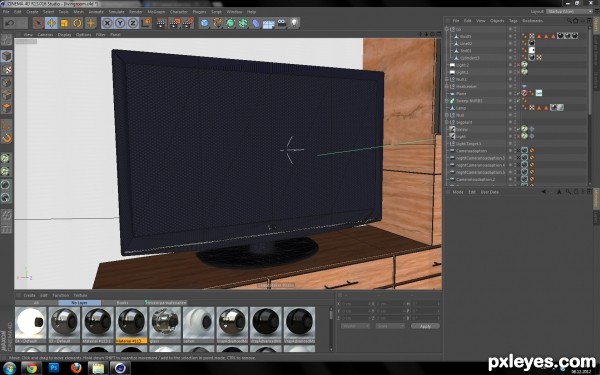600x375 pixels.
Task: Open the Tags menu in Object Manager
Action: (513, 21)
